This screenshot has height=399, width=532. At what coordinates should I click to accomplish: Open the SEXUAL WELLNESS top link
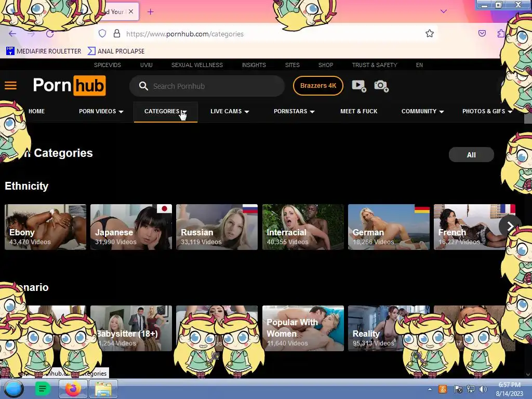[x=197, y=65]
